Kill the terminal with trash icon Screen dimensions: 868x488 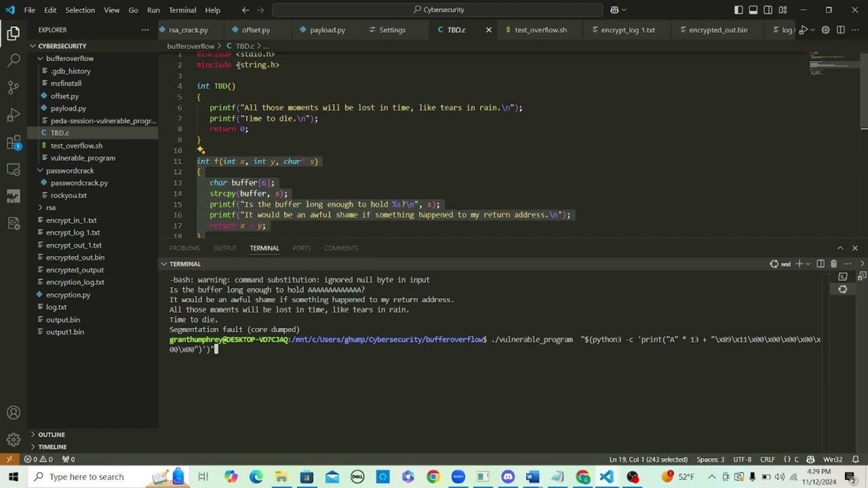(834, 264)
